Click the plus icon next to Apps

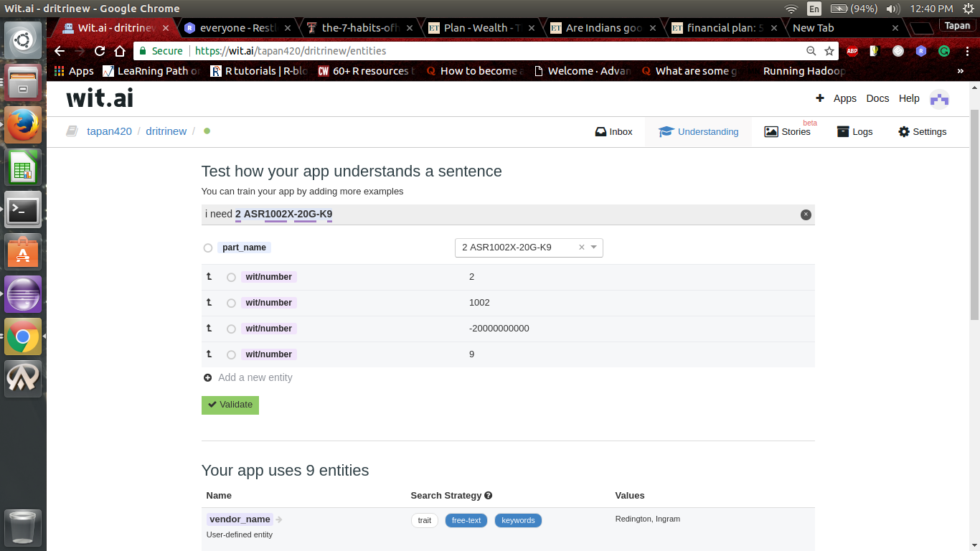820,98
